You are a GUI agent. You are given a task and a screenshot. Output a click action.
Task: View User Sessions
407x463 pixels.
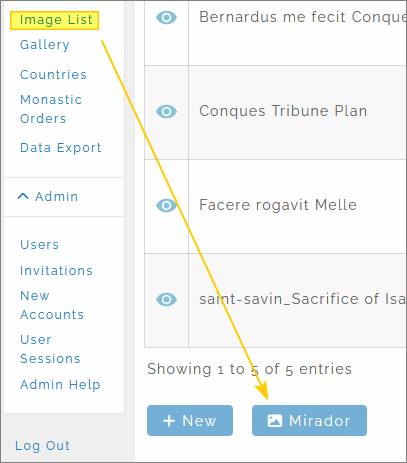point(50,349)
